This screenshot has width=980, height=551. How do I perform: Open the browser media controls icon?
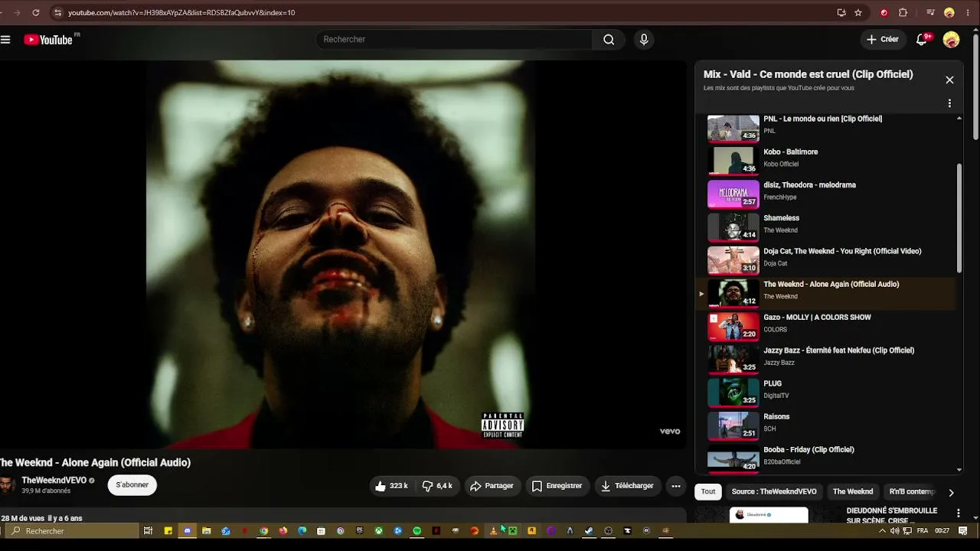tap(930, 12)
